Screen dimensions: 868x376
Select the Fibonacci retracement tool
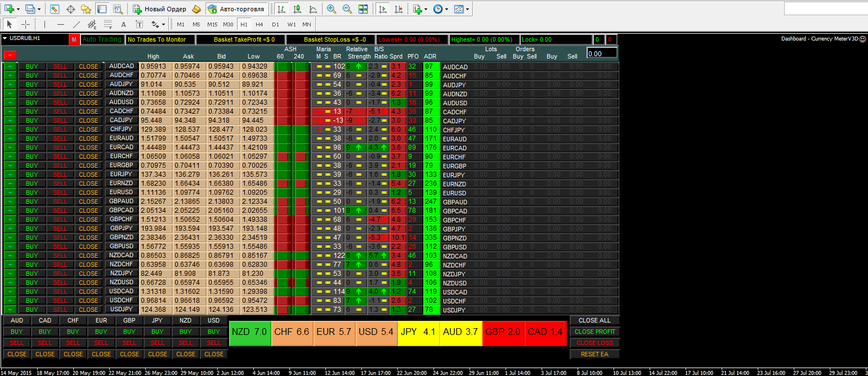108,24
